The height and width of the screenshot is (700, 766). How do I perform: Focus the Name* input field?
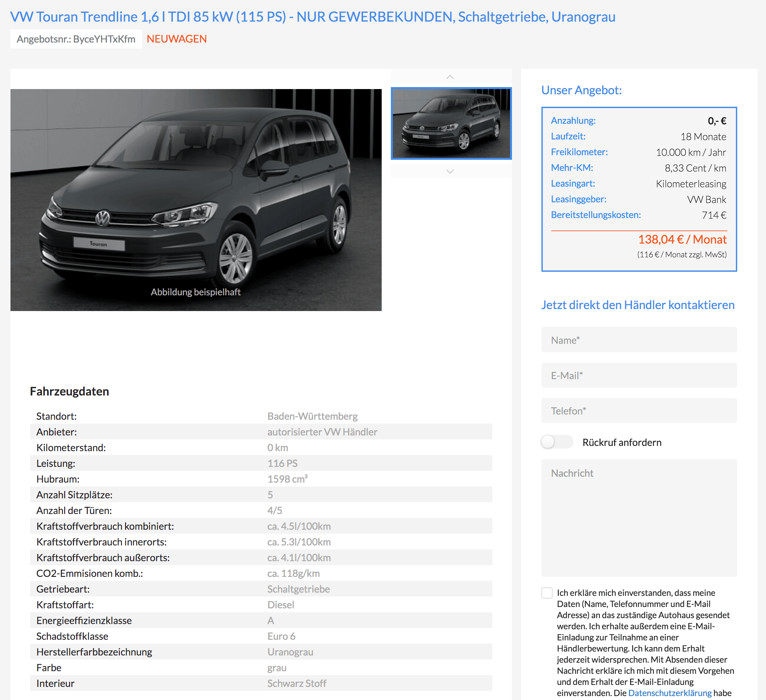tap(639, 340)
